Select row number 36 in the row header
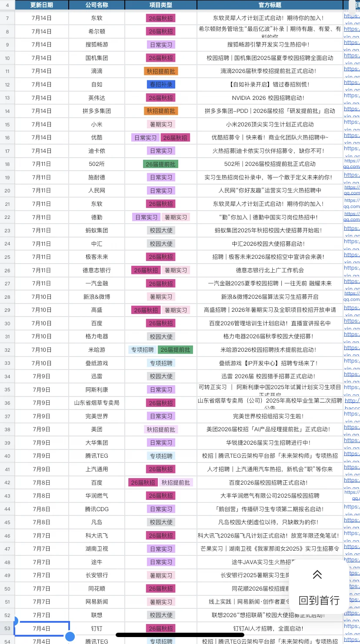360x644 pixels. (x=7, y=403)
